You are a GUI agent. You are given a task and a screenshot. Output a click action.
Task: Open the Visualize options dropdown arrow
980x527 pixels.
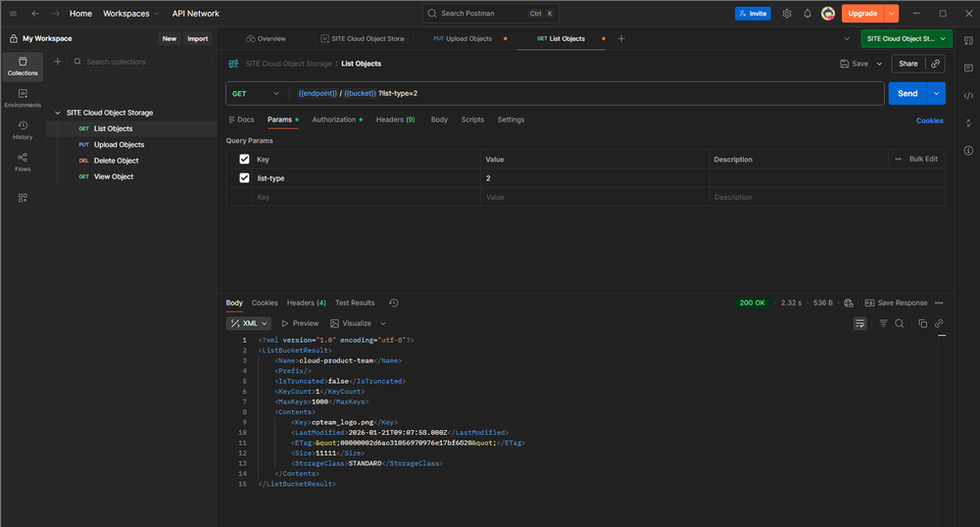tap(383, 323)
